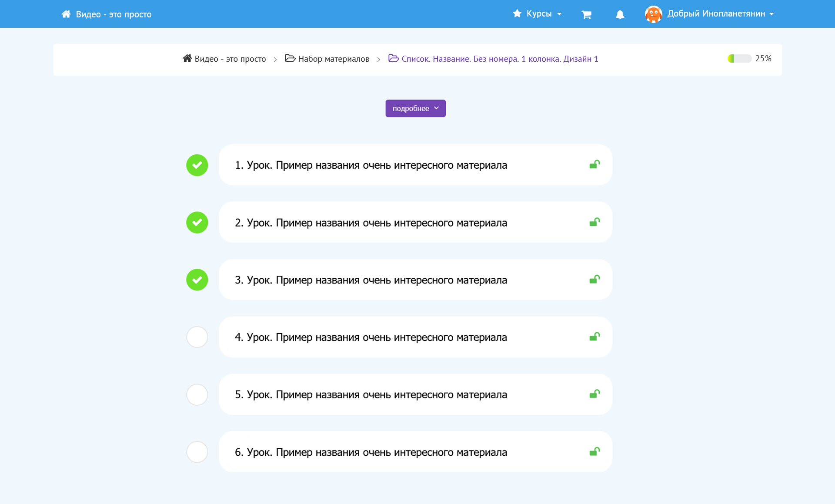This screenshot has height=504, width=835.
Task: Open the lesson 5 card
Action: click(x=415, y=394)
